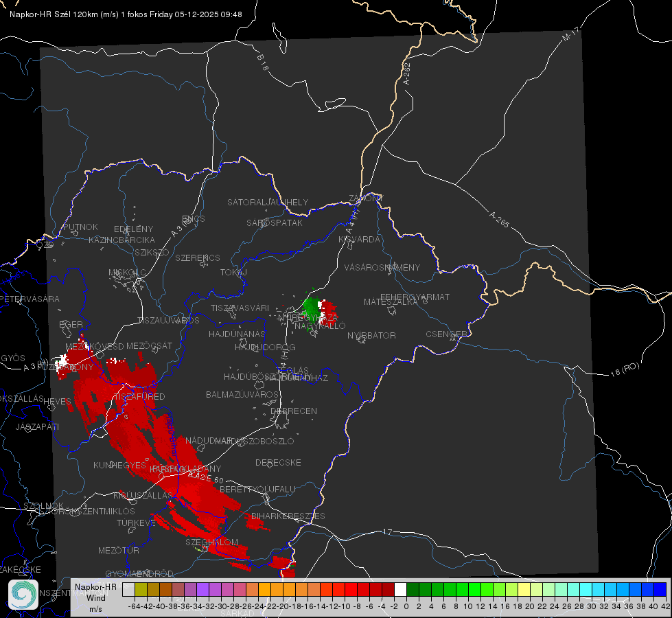The width and height of the screenshot is (672, 618).
Task: Select the MÁTÉSZALKA label
Action: click(x=391, y=302)
